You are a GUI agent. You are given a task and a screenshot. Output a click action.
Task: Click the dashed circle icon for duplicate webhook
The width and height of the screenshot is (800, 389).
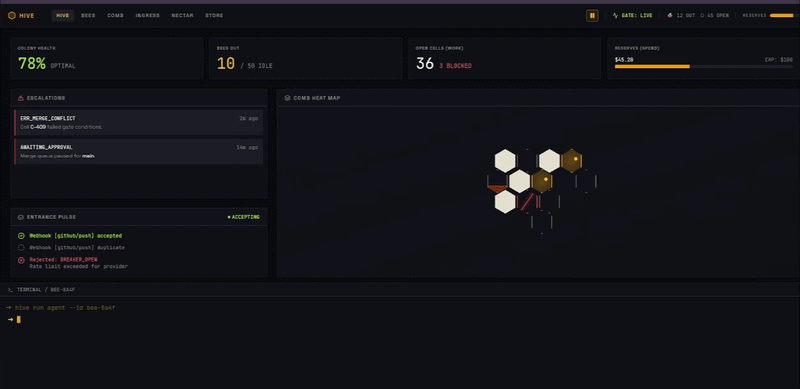(21, 248)
